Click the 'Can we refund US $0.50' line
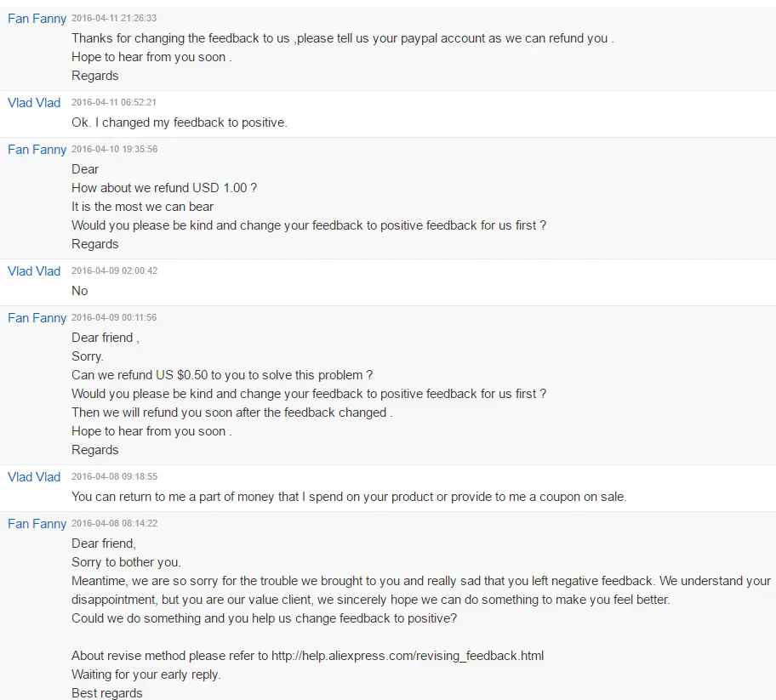The width and height of the screenshot is (776, 700). 222,375
